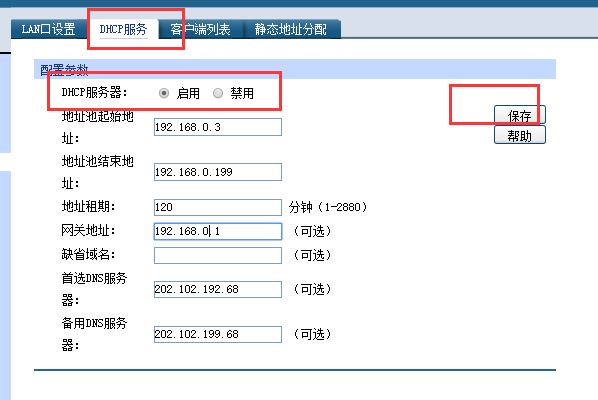
Task: Click the 地址租期 label text
Action: [88, 207]
